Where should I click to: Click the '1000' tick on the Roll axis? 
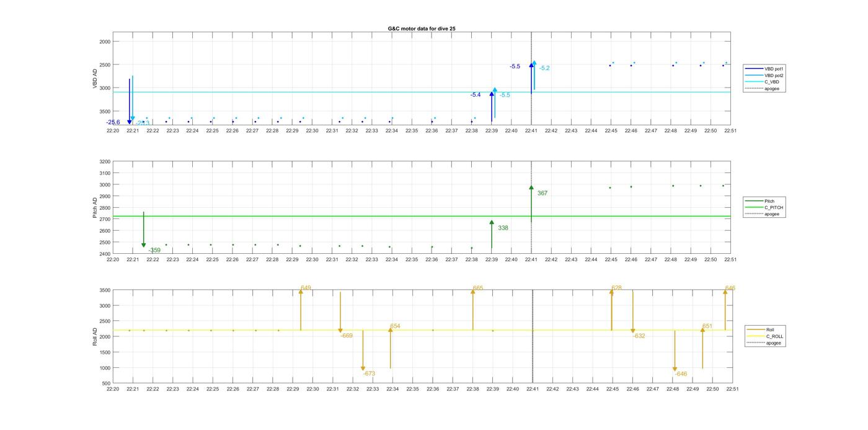pyautogui.click(x=104, y=368)
